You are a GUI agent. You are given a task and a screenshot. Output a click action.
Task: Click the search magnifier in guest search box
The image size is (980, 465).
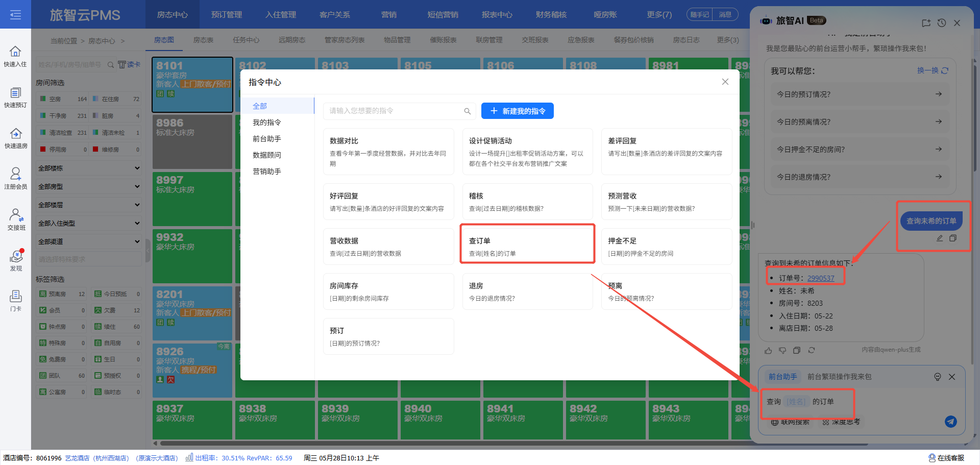(111, 65)
